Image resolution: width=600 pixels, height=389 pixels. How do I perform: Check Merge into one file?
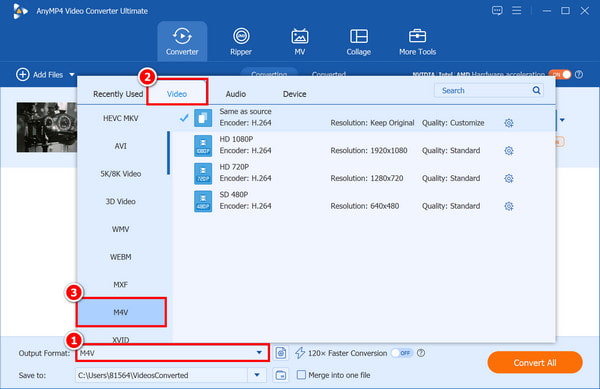coord(302,375)
